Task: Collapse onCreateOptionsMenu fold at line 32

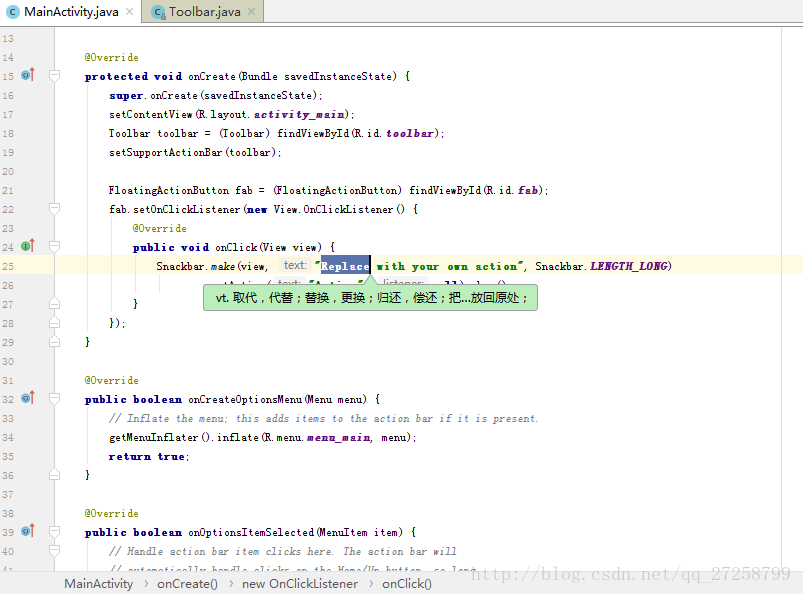Action: click(54, 399)
